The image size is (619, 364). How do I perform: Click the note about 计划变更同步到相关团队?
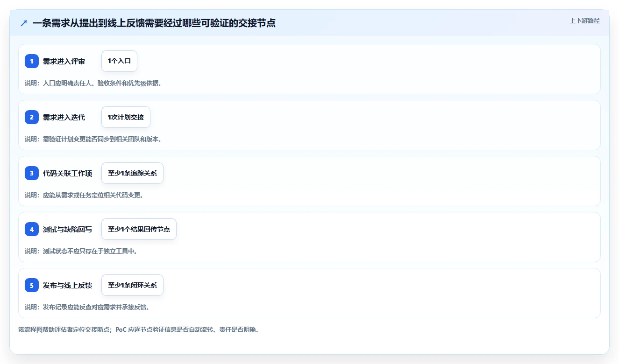93,139
